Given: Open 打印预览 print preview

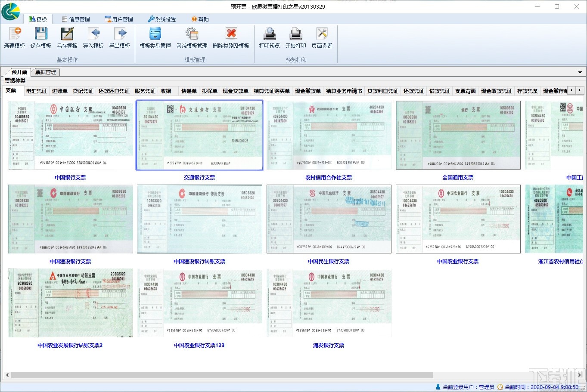Looking at the screenshot, I should pos(270,34).
